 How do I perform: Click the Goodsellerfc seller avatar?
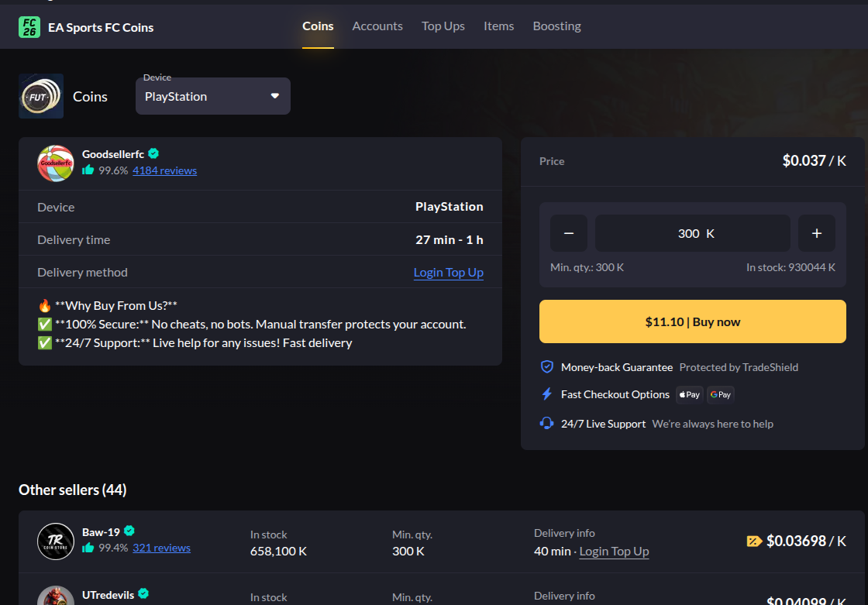54,163
